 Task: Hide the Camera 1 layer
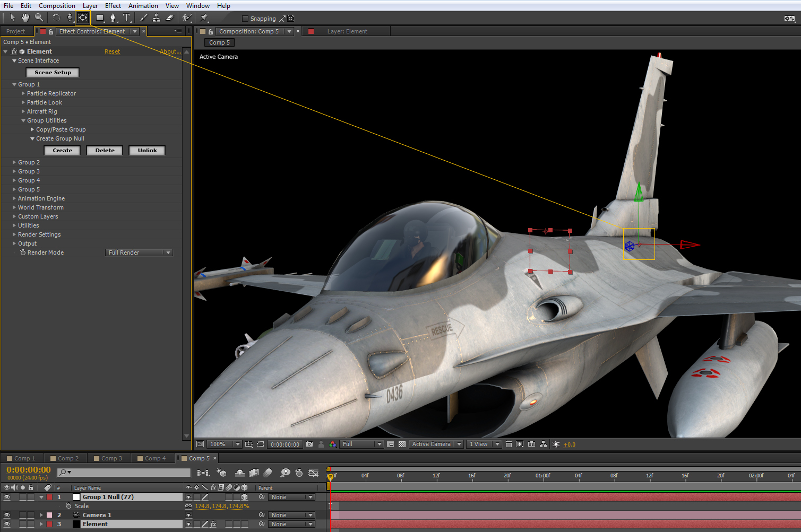pyautogui.click(x=7, y=515)
